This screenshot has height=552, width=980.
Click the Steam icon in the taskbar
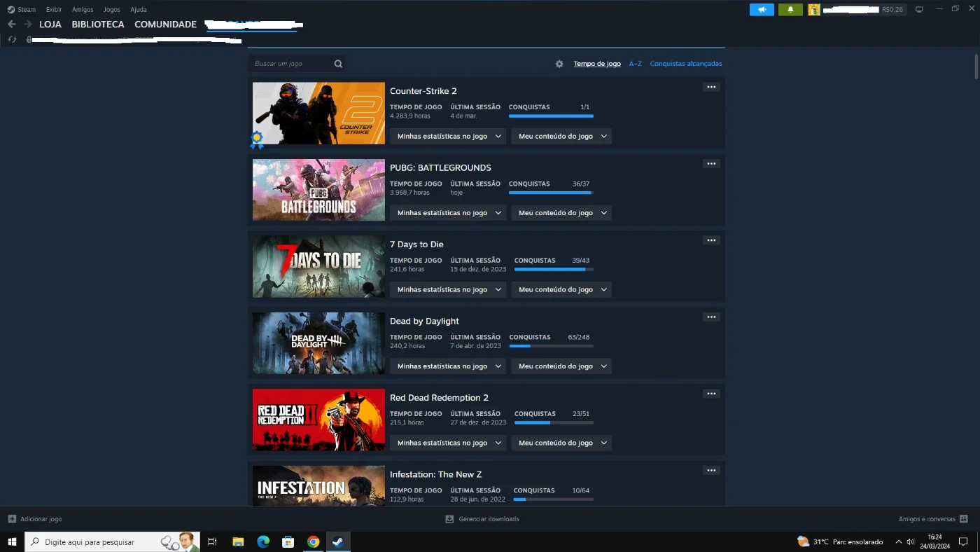click(337, 541)
